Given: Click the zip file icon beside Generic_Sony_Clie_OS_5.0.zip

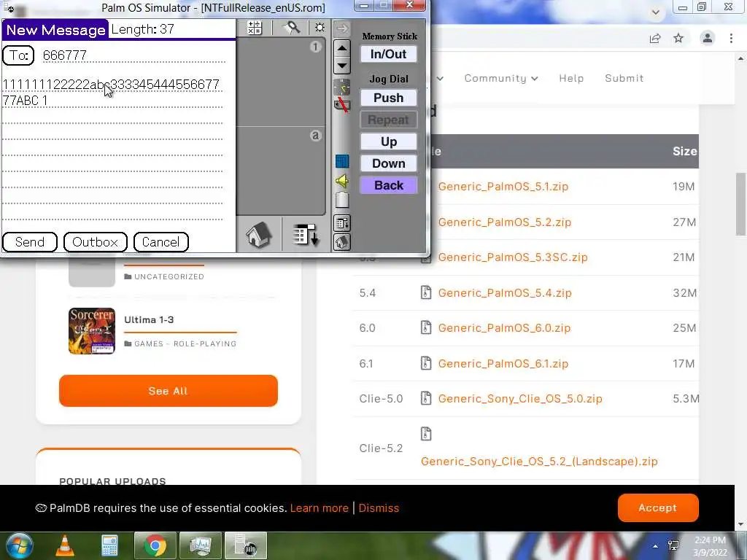Looking at the screenshot, I should [426, 398].
